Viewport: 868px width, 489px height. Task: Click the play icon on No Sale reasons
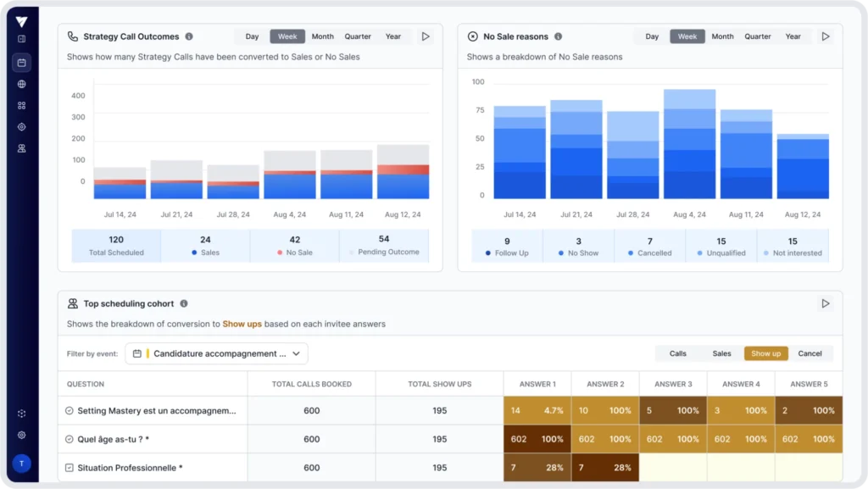826,36
